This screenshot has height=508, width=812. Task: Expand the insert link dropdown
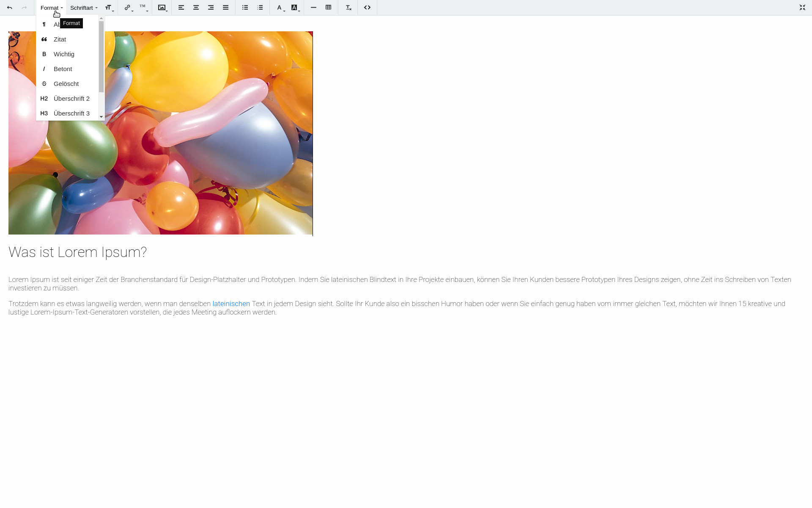click(x=128, y=8)
